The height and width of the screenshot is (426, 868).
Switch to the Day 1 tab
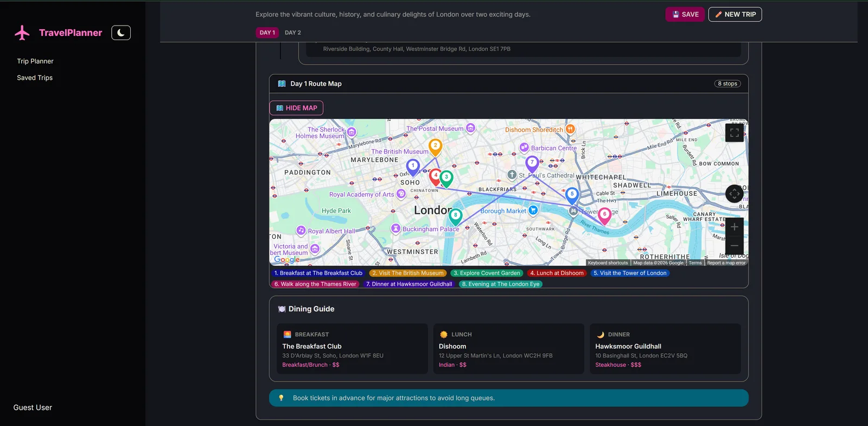point(267,33)
